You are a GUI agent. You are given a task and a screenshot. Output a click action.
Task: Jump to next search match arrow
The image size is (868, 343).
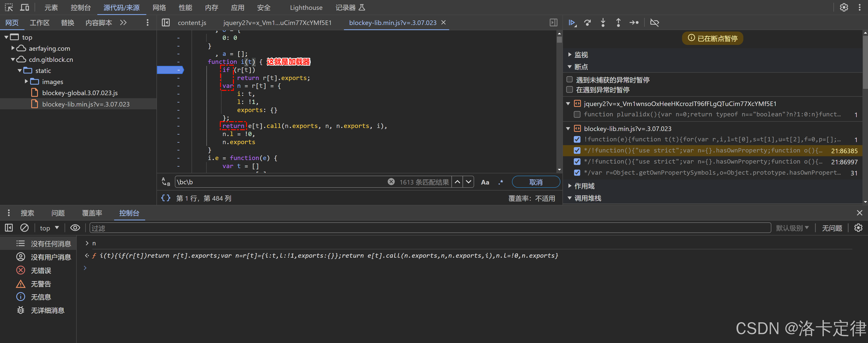468,182
